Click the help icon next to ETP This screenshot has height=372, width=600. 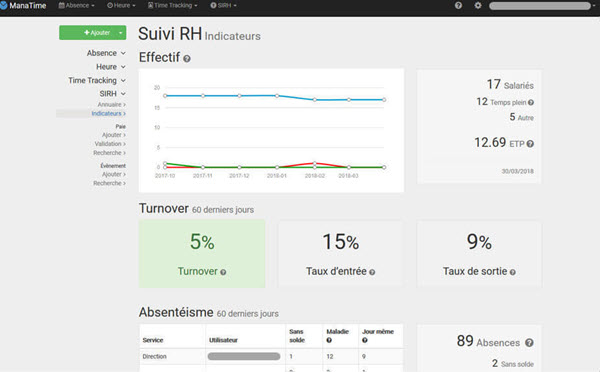(x=530, y=144)
